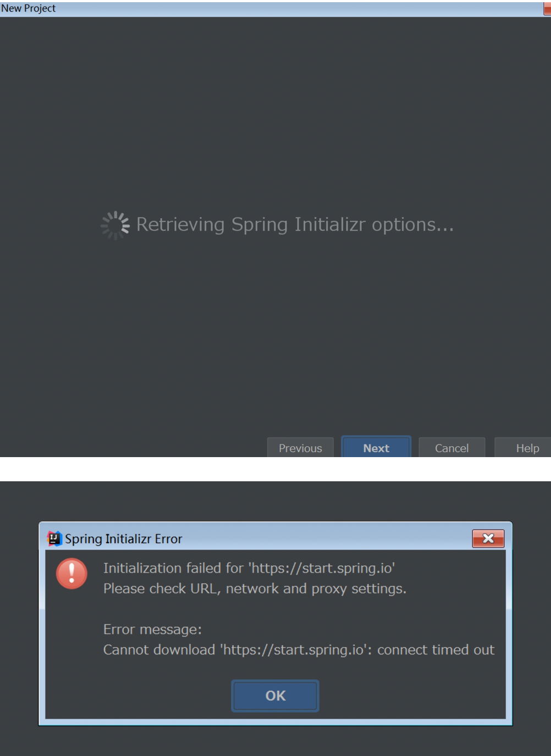
Task: Click the 'connect timed out' text
Action: [436, 649]
